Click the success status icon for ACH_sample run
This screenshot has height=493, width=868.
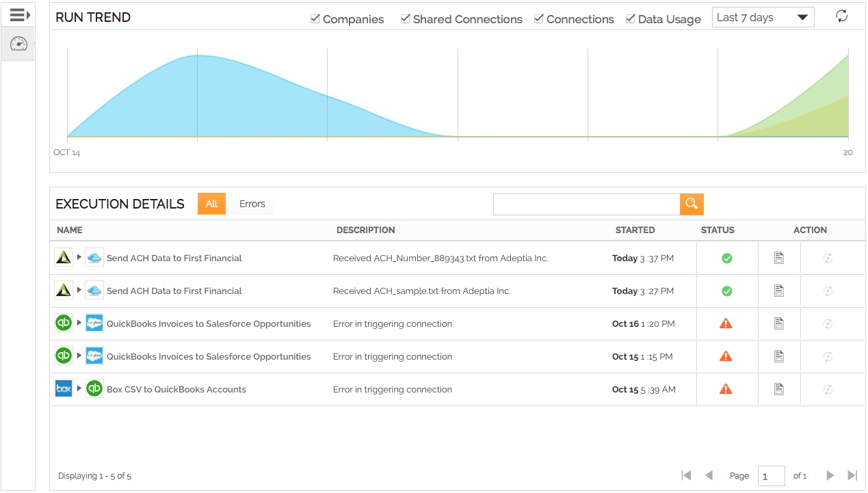click(726, 291)
